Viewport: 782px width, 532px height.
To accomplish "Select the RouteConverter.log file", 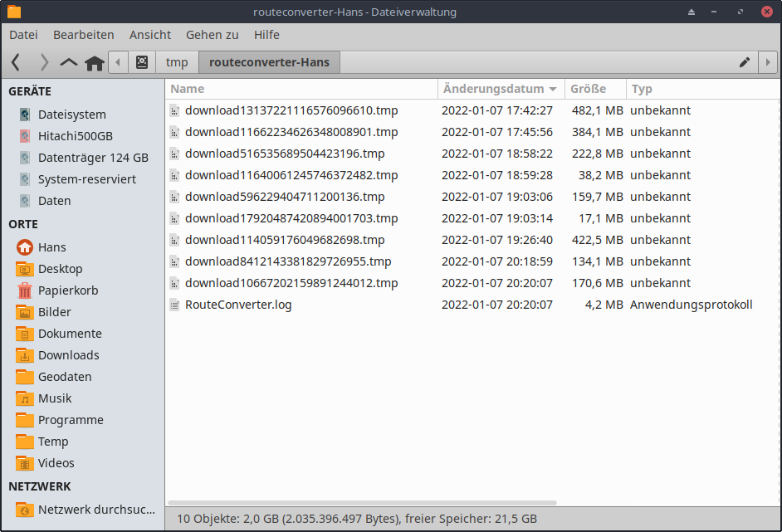I will [x=238, y=305].
